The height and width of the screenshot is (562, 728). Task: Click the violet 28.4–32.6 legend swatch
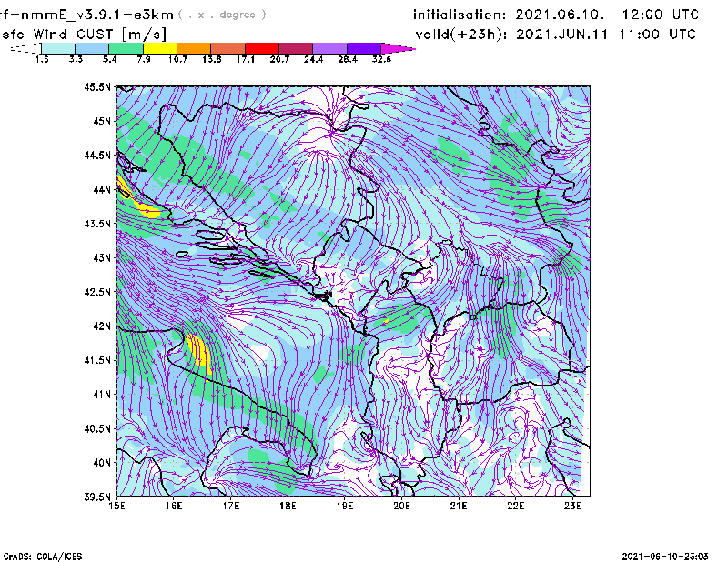click(x=363, y=48)
